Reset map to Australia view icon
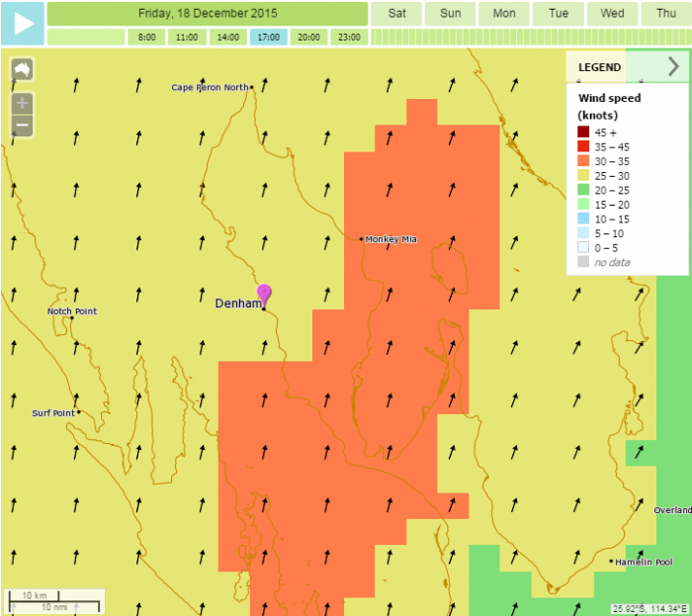The width and height of the screenshot is (692, 616). [x=22, y=70]
